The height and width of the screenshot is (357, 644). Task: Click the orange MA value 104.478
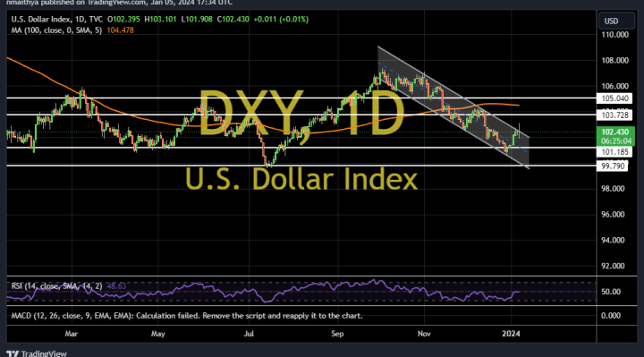(x=120, y=30)
